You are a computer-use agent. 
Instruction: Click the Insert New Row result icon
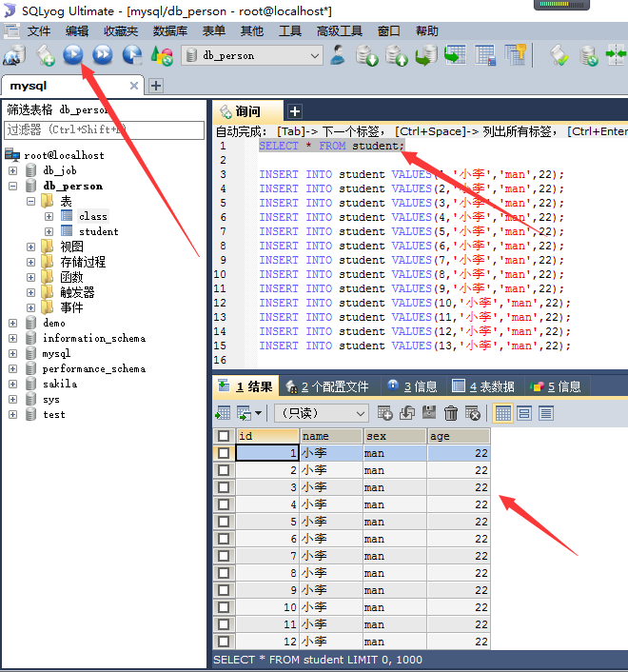384,413
